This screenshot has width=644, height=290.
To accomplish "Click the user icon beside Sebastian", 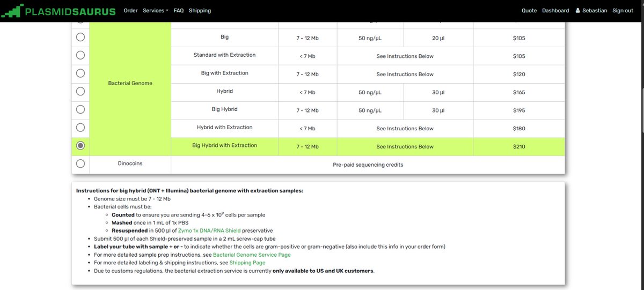I will pos(577,11).
